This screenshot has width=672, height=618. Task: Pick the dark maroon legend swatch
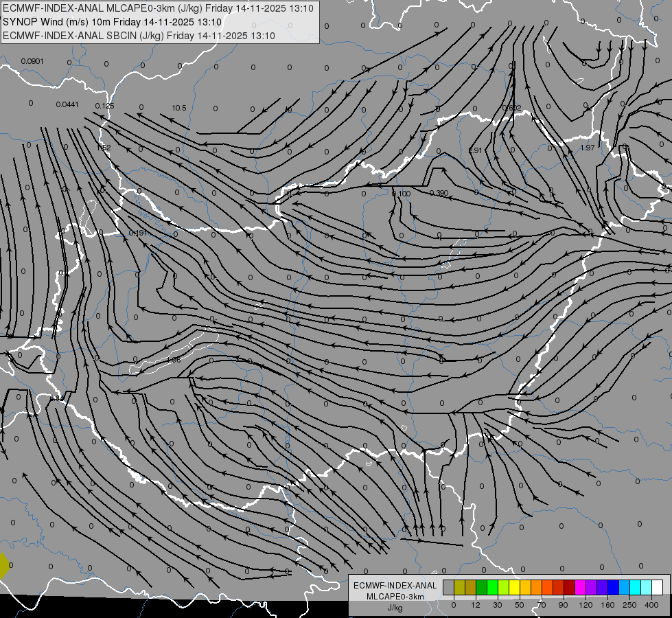pos(570,587)
